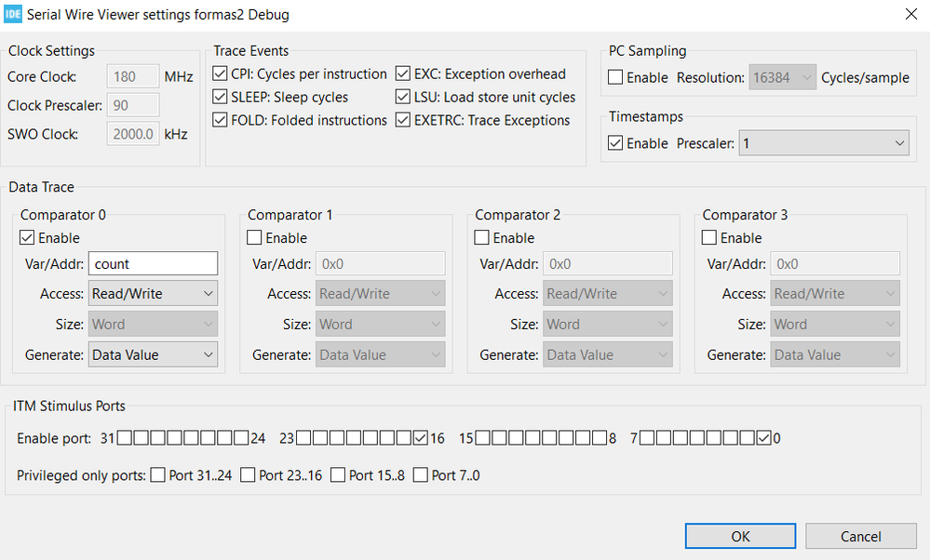Disable EXETRC: Trace Exceptions
This screenshot has height=560, width=930.
403,120
